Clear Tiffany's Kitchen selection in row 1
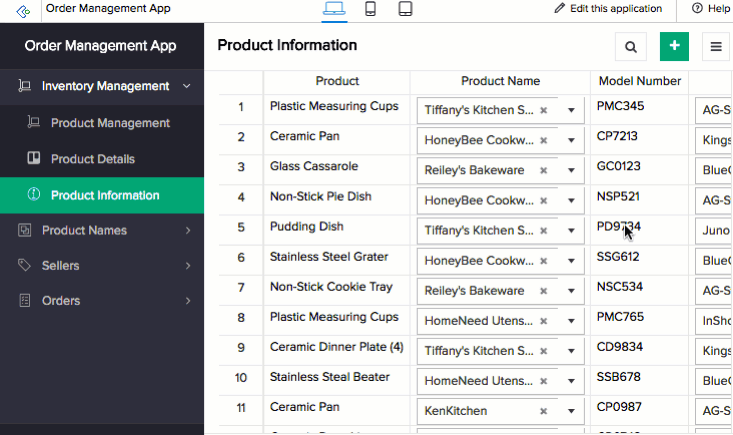733x435 pixels. coord(543,110)
